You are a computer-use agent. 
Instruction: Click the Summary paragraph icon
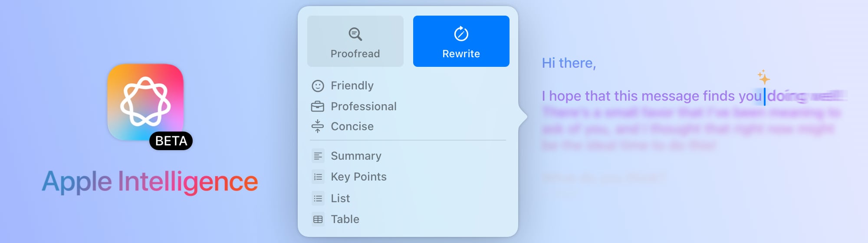[318, 156]
